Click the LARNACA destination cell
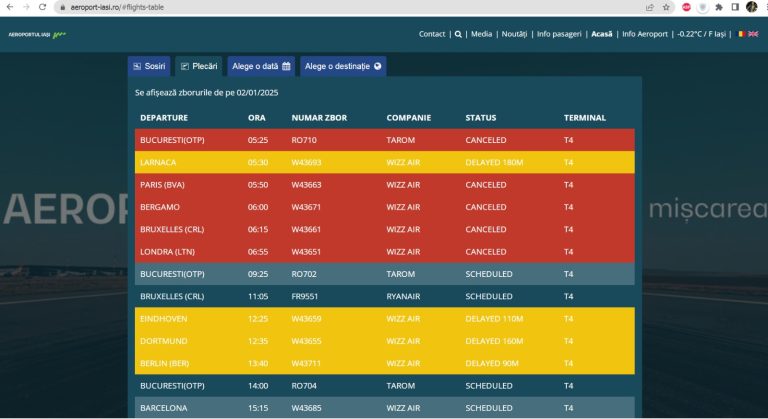 click(x=158, y=162)
